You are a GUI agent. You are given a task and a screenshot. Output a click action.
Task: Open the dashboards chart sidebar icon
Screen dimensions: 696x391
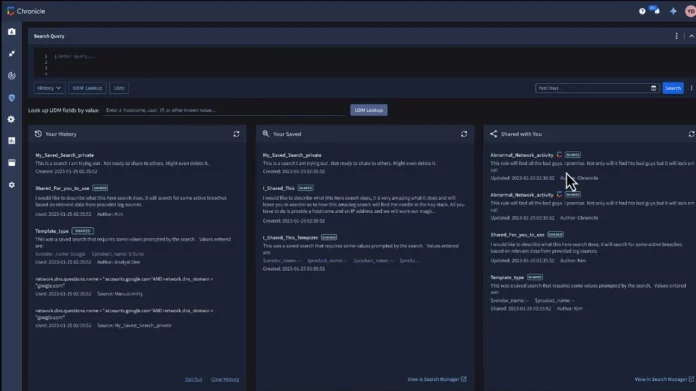click(x=12, y=141)
